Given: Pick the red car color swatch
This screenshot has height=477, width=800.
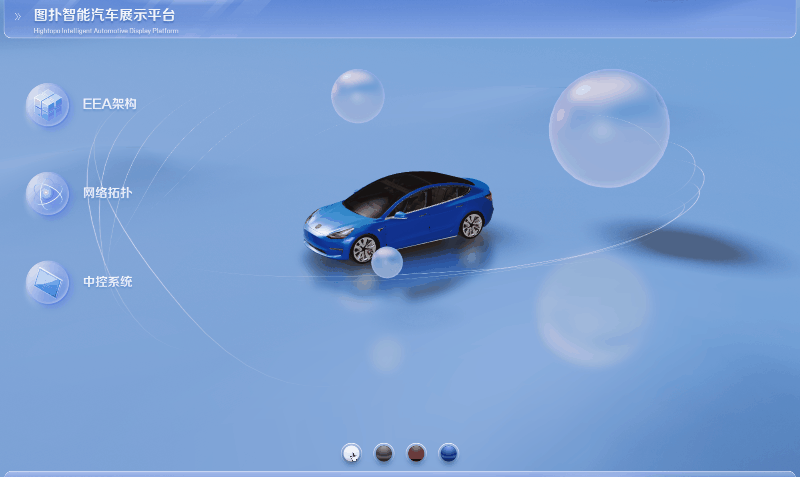Looking at the screenshot, I should pos(416,453).
